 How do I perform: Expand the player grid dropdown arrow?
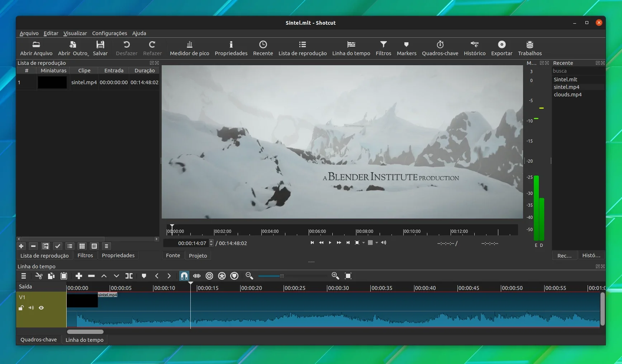(x=377, y=243)
